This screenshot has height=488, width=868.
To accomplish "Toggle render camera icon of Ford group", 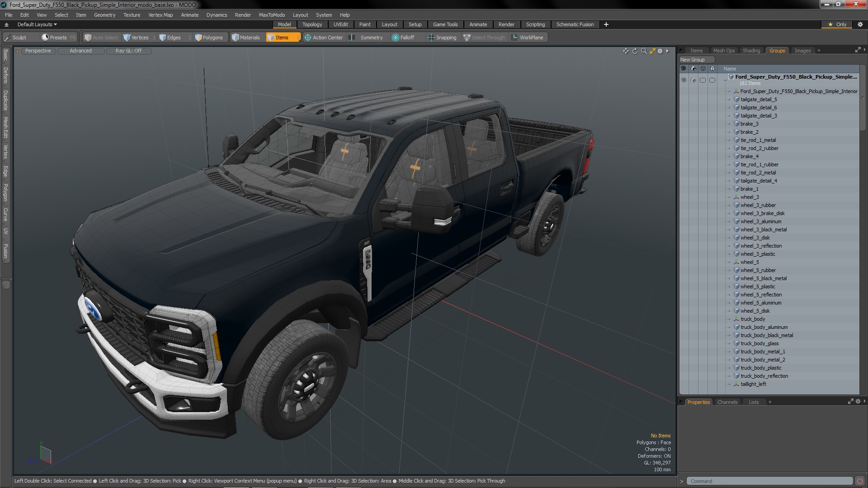I will coord(693,80).
